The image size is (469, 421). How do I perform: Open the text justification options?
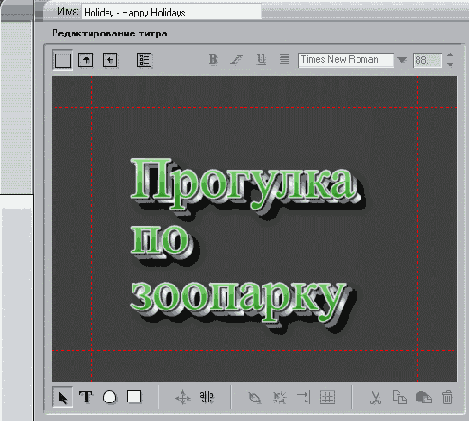pyautogui.click(x=284, y=60)
